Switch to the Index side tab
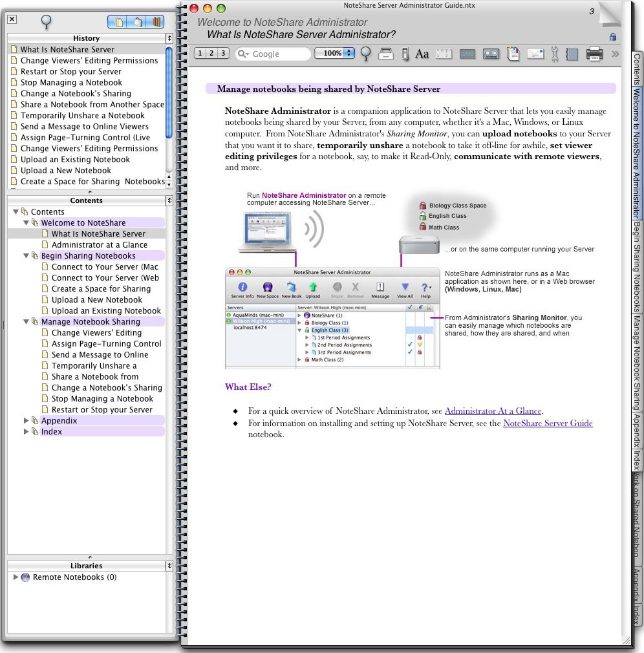The image size is (644, 653). click(x=636, y=460)
